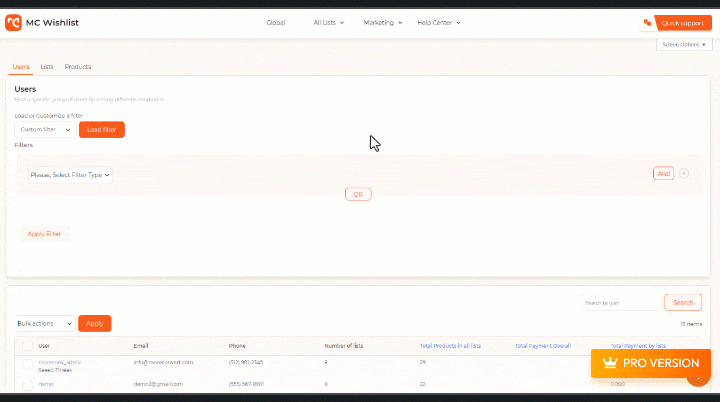
Task: Expand the All Lists menu
Action: [328, 23]
